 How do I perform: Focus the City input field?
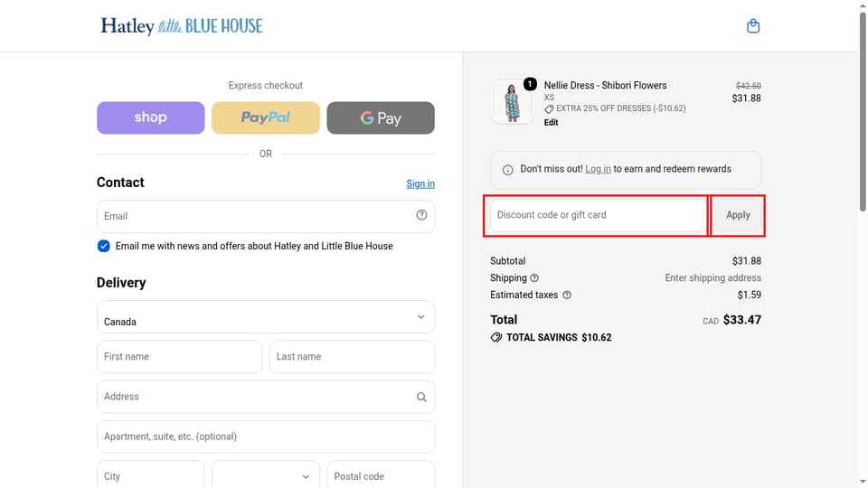coord(151,476)
